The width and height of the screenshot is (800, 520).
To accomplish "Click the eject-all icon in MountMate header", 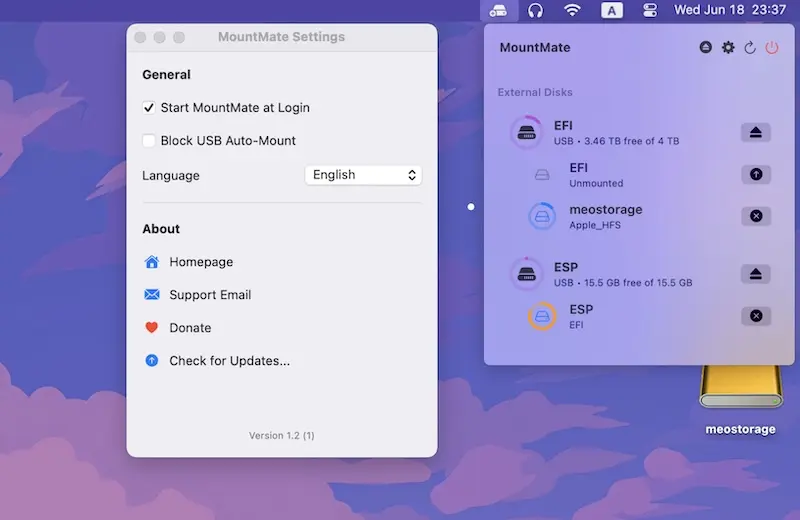I will point(706,47).
